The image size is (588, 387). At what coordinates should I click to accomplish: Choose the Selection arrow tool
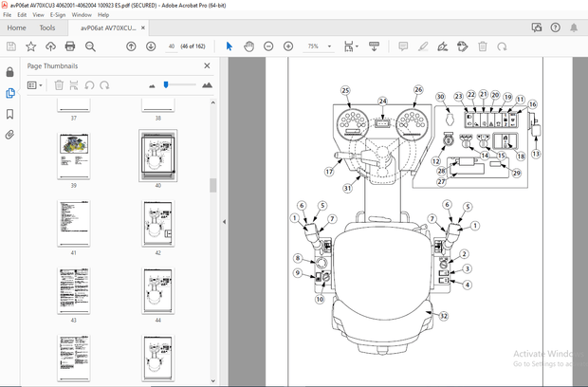pyautogui.click(x=230, y=46)
